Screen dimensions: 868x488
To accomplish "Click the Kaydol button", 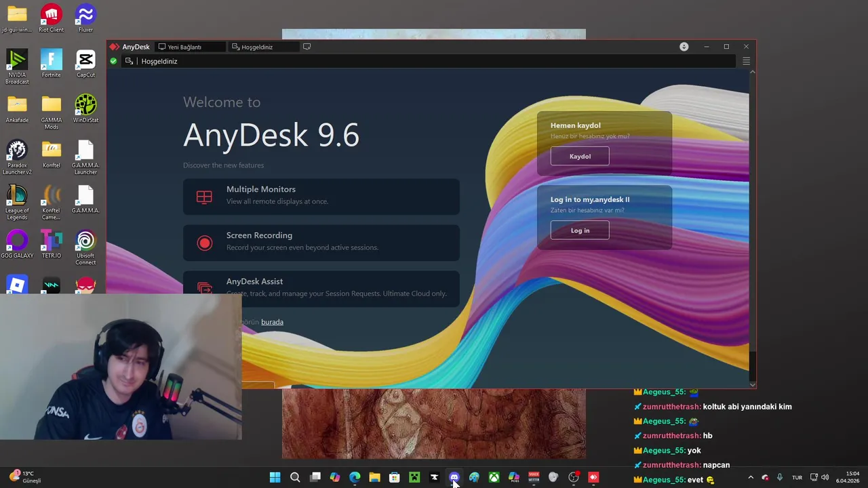I will tap(580, 156).
